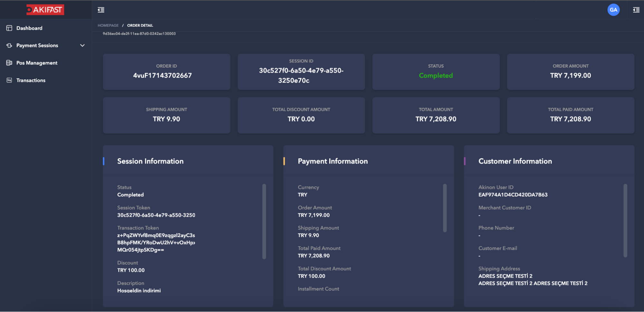
Task: Toggle the right panel menu icon
Action: [636, 10]
